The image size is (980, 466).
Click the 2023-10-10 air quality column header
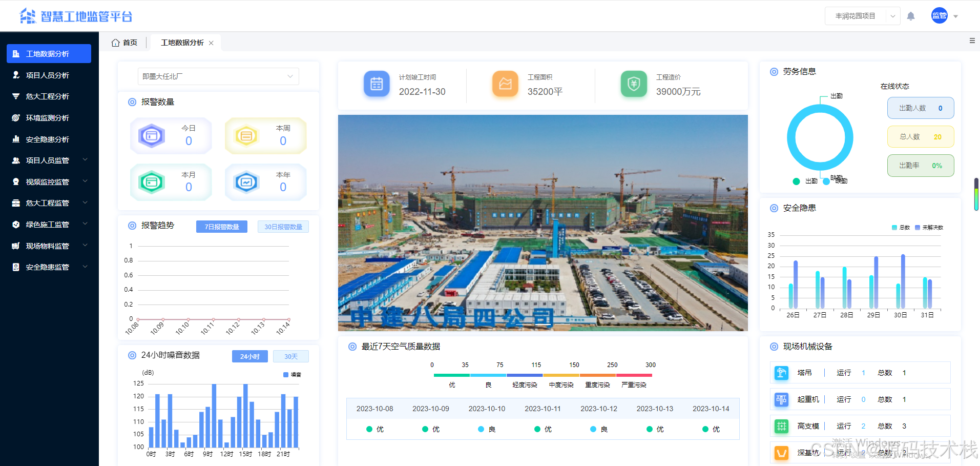click(x=487, y=409)
